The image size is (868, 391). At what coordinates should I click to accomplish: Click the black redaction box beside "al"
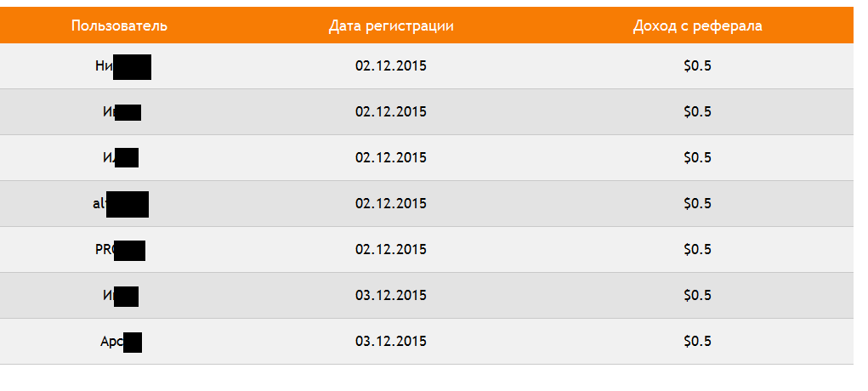[128, 204]
